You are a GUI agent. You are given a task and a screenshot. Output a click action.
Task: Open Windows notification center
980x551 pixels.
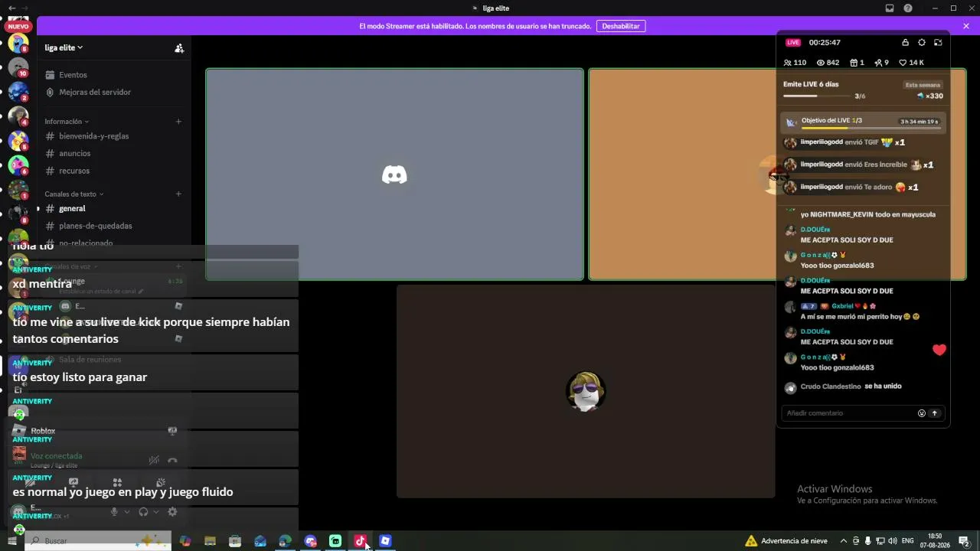965,541
